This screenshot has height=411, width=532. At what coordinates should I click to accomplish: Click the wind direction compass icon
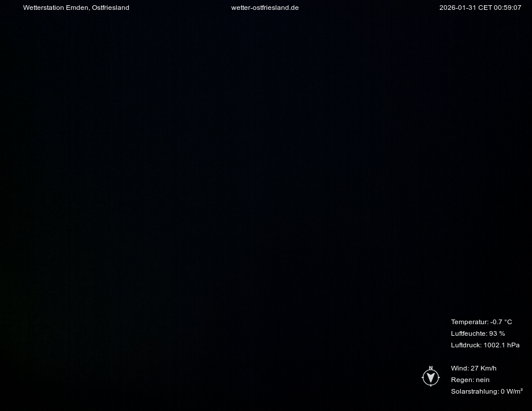tap(431, 377)
